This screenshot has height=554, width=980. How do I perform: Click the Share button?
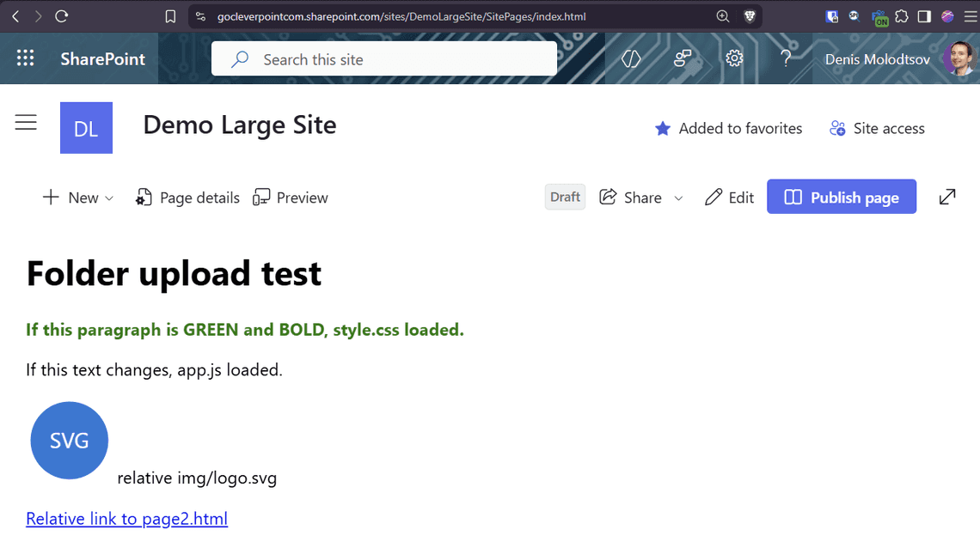point(631,198)
